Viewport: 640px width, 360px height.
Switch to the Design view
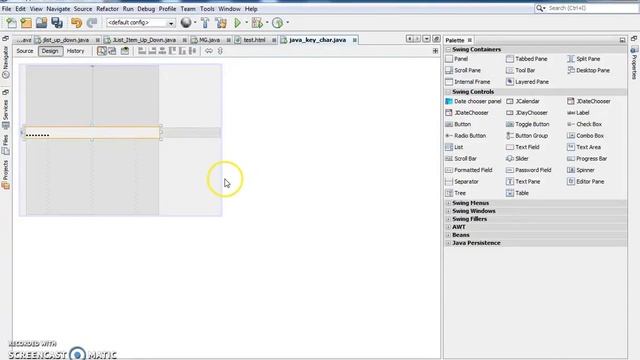[x=50, y=51]
